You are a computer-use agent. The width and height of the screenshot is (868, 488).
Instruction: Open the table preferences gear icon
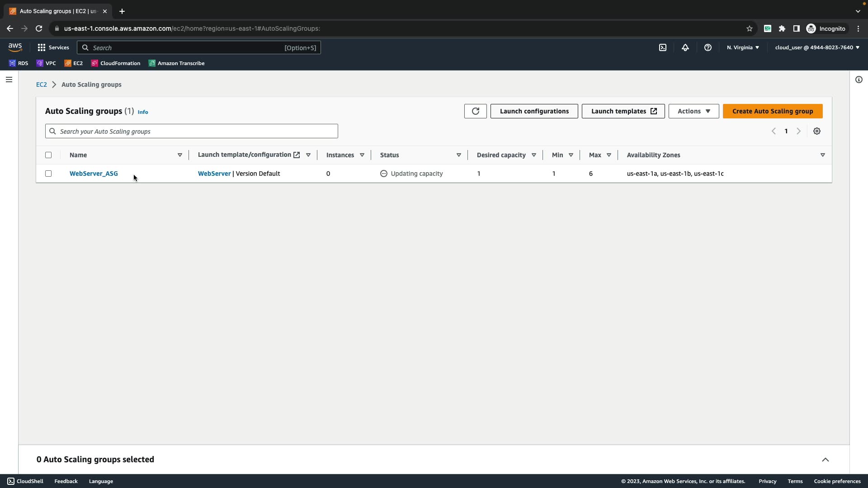(816, 131)
